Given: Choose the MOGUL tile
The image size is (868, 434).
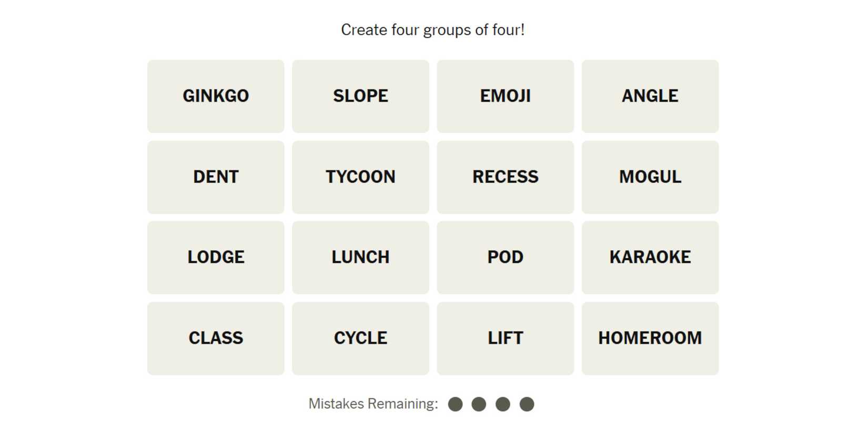Looking at the screenshot, I should coord(650,177).
